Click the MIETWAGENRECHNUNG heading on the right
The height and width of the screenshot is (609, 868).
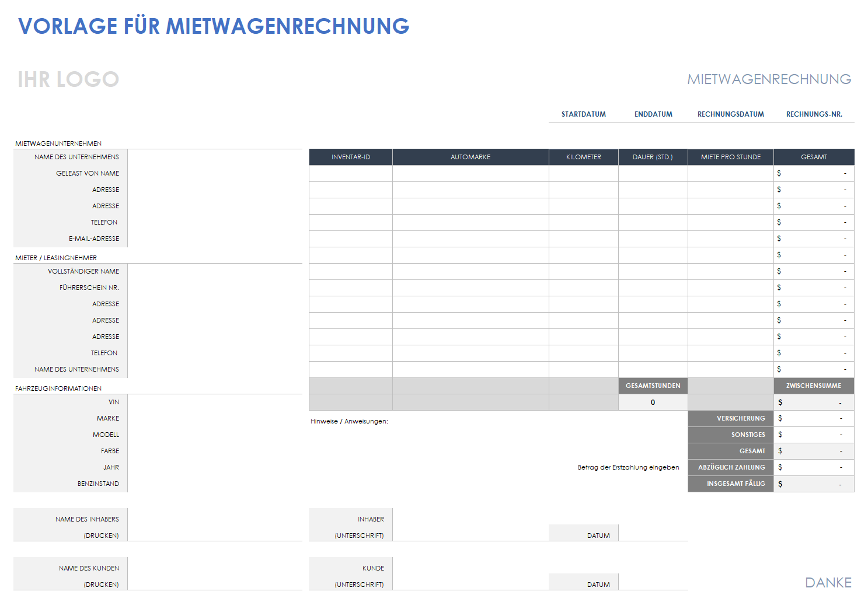click(769, 79)
